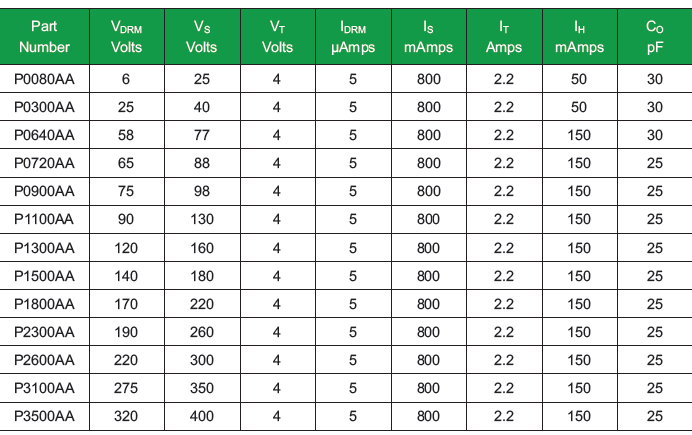This screenshot has height=435, width=692.
Task: Select part number P0080AA
Action: coord(44,79)
